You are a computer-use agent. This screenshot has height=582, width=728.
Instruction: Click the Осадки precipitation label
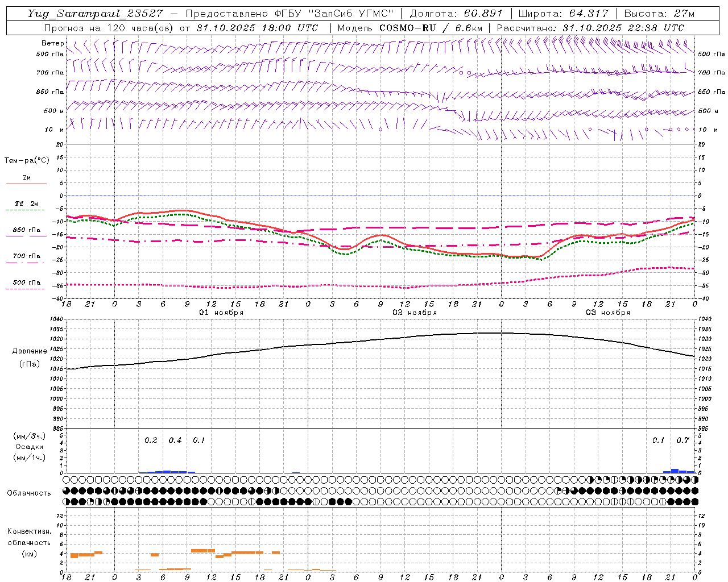click(29, 447)
